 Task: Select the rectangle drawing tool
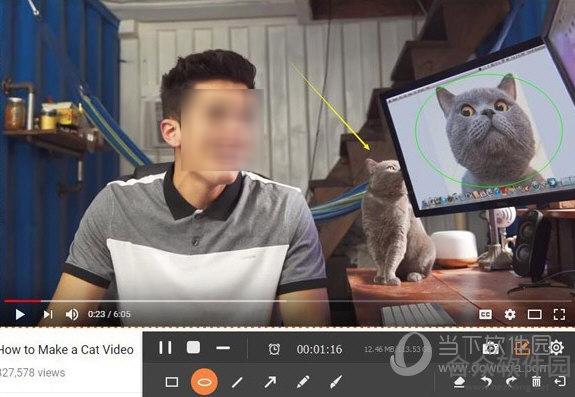172,382
